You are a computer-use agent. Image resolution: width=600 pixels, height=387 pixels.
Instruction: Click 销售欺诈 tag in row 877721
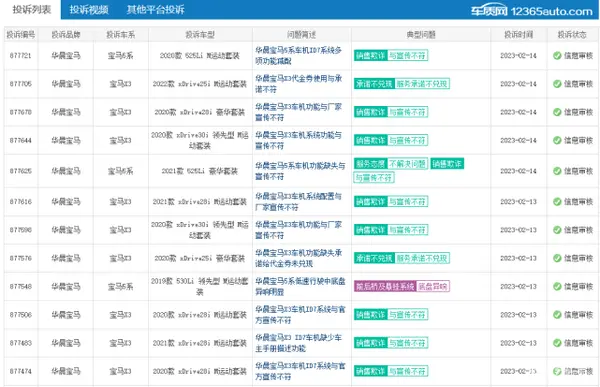pyautogui.click(x=370, y=56)
